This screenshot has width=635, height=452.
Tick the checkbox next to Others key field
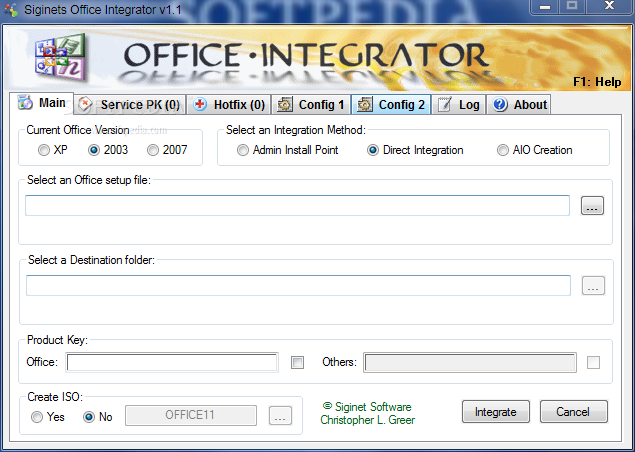click(x=593, y=362)
